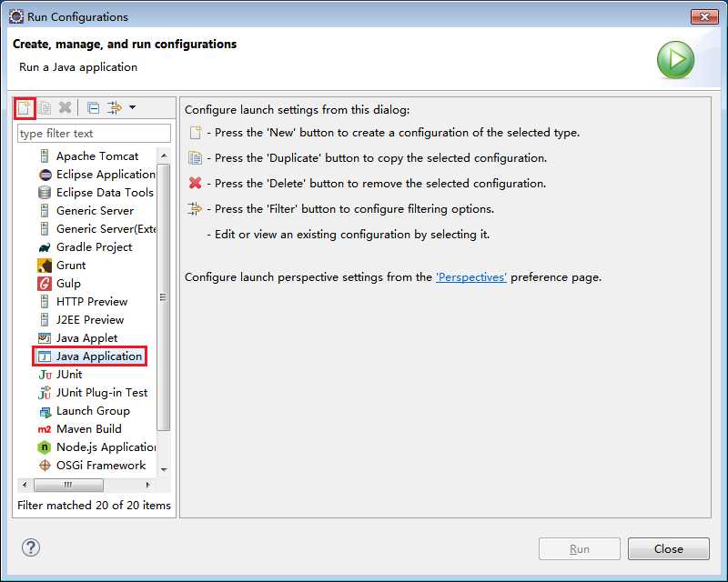728x582 pixels.
Task: Click the horizontal scrollbar left arrow
Action: pyautogui.click(x=25, y=485)
